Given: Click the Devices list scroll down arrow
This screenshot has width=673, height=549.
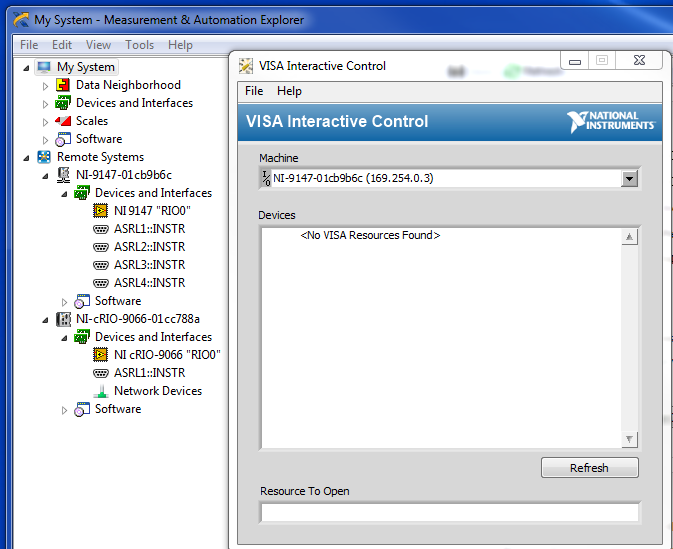Looking at the screenshot, I should (629, 439).
